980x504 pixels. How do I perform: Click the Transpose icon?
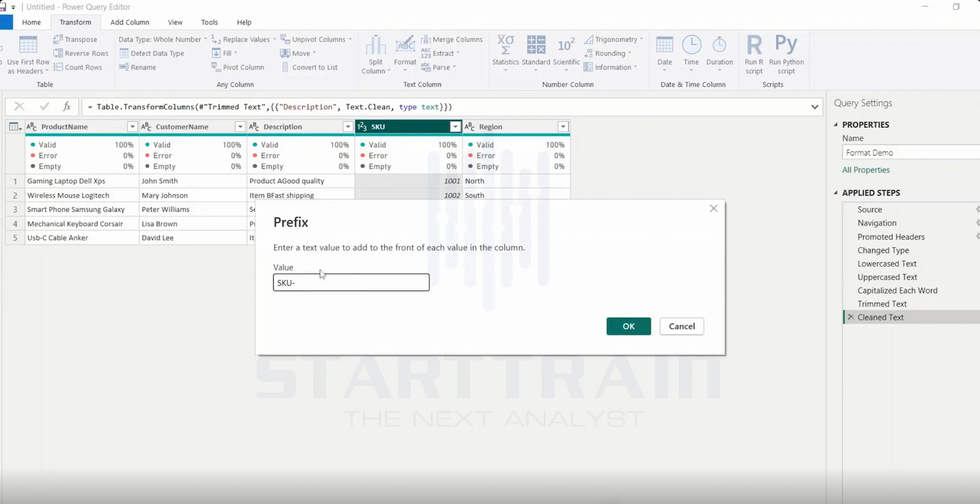click(x=58, y=39)
